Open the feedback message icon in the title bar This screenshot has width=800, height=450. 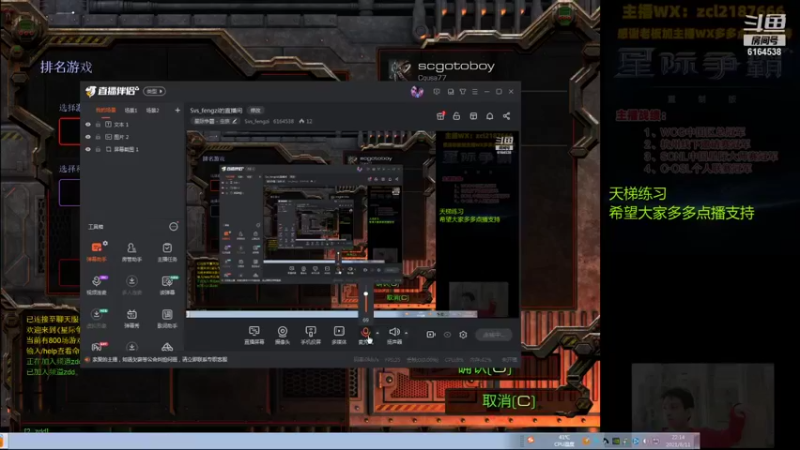click(436, 92)
